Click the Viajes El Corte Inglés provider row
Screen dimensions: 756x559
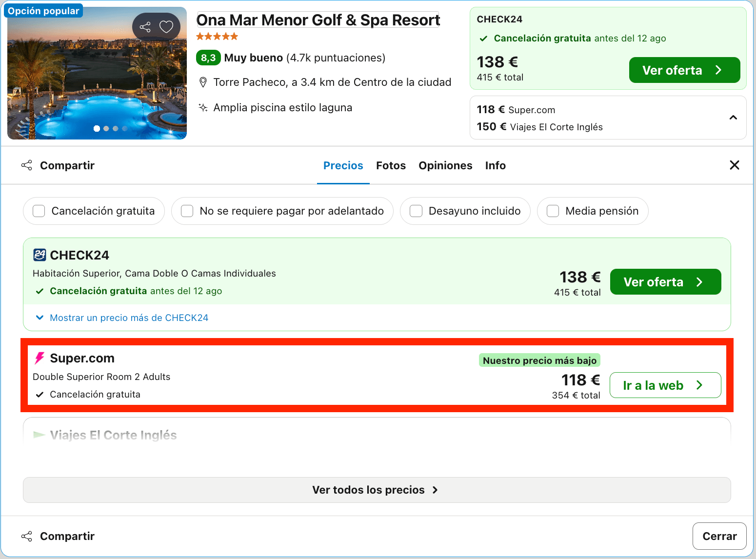[377, 432]
